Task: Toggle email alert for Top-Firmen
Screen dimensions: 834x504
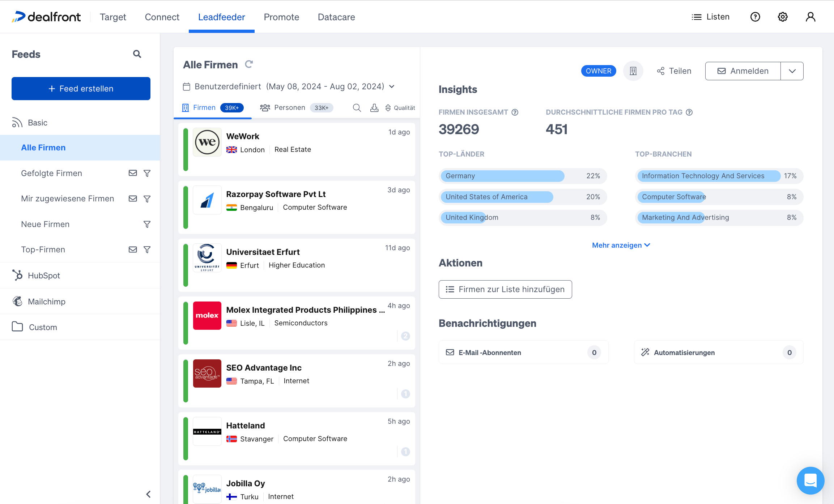Action: coord(133,250)
